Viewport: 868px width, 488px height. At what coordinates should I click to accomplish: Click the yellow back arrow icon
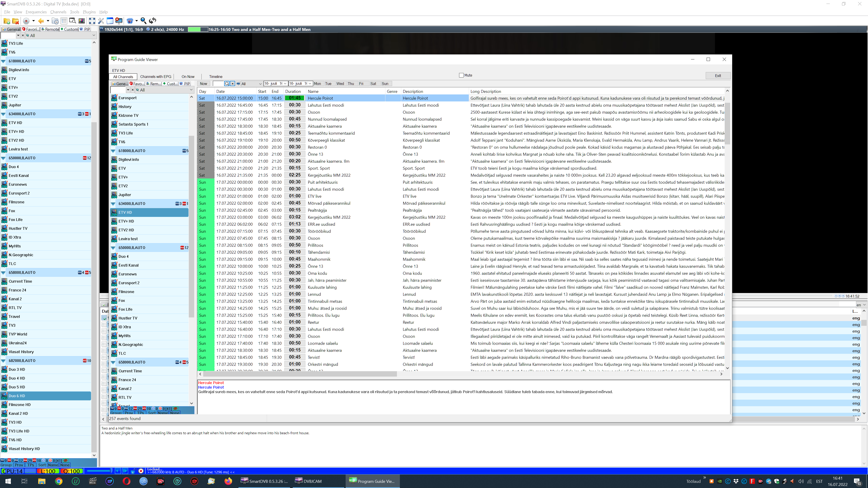click(x=41, y=21)
